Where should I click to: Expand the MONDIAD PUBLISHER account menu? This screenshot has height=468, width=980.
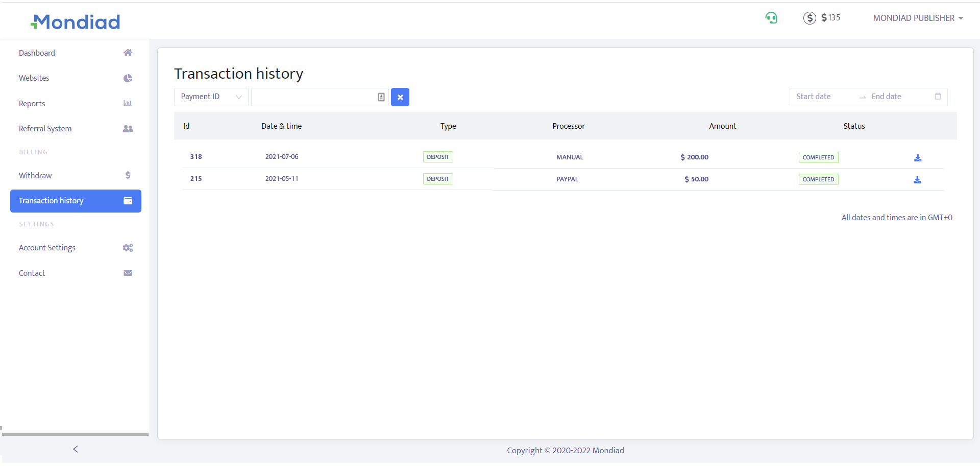click(x=918, y=18)
